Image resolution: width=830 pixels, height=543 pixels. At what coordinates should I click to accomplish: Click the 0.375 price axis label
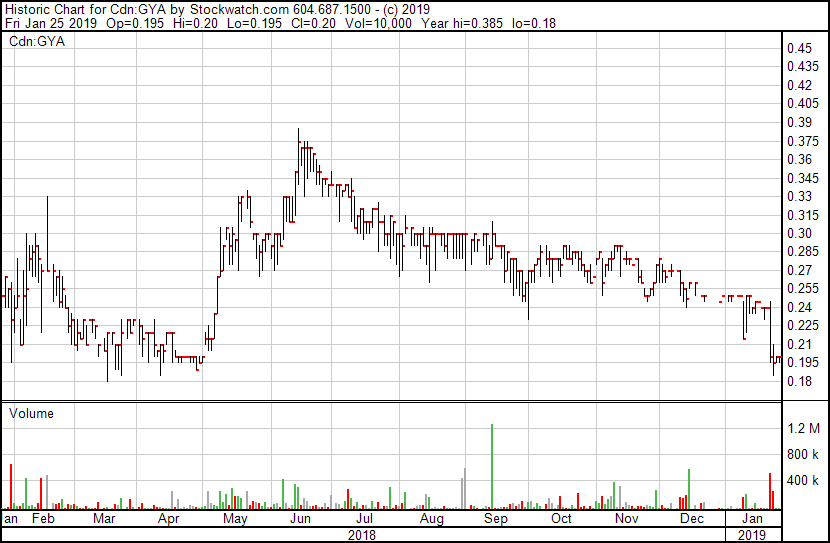[x=803, y=141]
